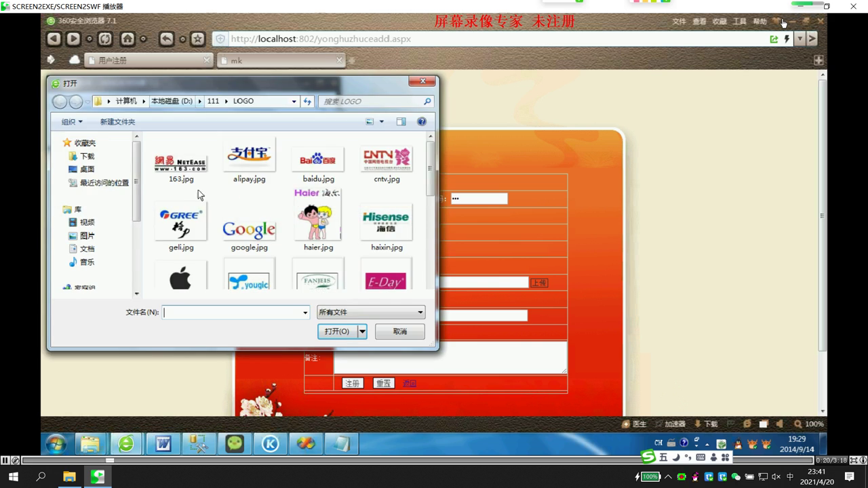Click the Windows 10 taskbar search icon
The width and height of the screenshot is (868, 488).
pyautogui.click(x=41, y=476)
